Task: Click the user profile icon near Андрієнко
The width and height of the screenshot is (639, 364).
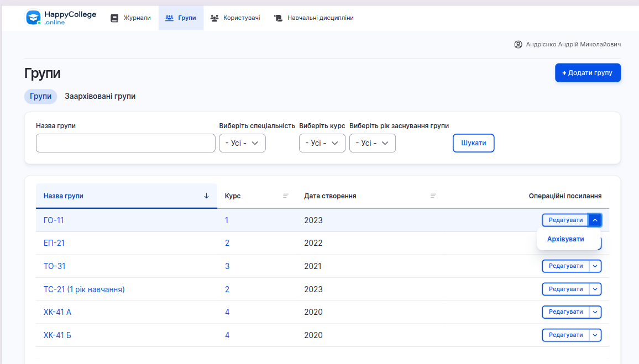Action: (518, 44)
